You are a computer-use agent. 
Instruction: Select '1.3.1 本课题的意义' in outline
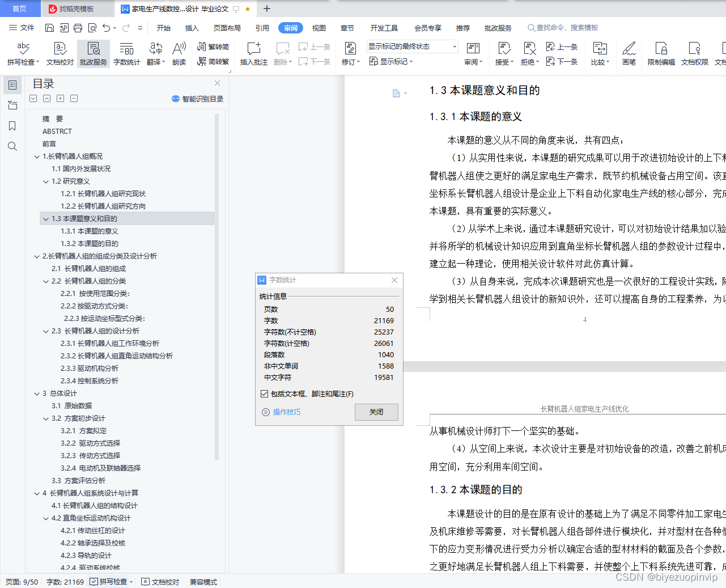click(x=90, y=231)
